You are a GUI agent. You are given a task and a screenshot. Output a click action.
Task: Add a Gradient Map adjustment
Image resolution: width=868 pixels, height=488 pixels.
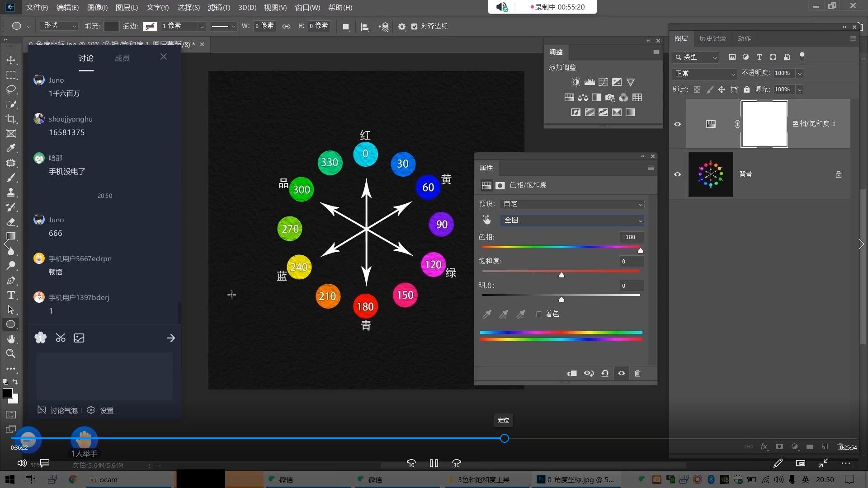click(630, 113)
